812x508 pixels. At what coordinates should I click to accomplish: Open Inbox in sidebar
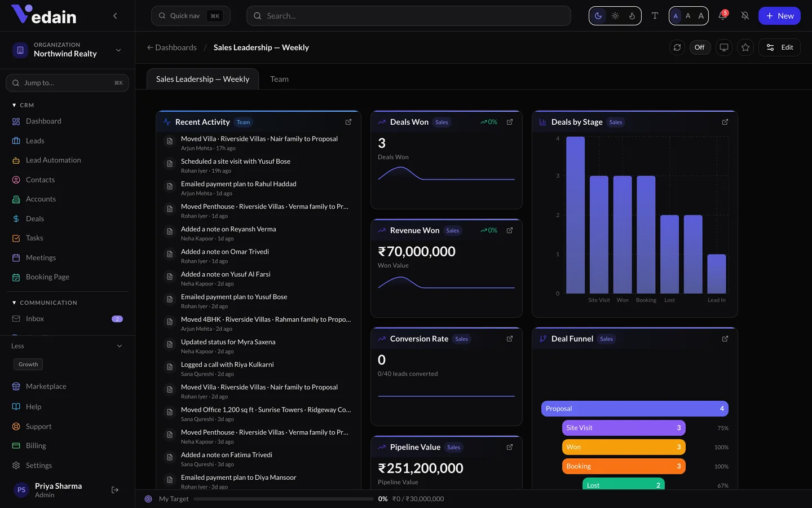[x=67, y=319]
